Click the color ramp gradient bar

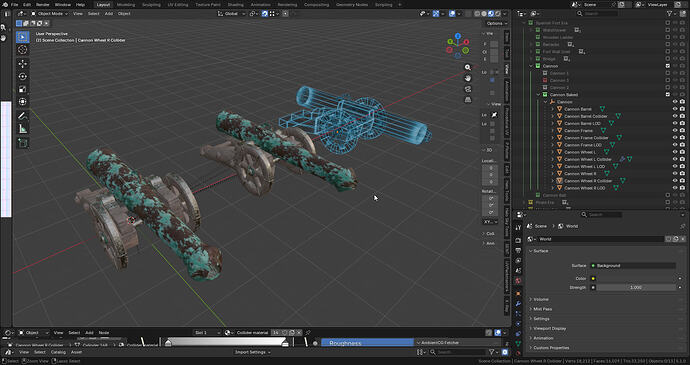coord(228,342)
